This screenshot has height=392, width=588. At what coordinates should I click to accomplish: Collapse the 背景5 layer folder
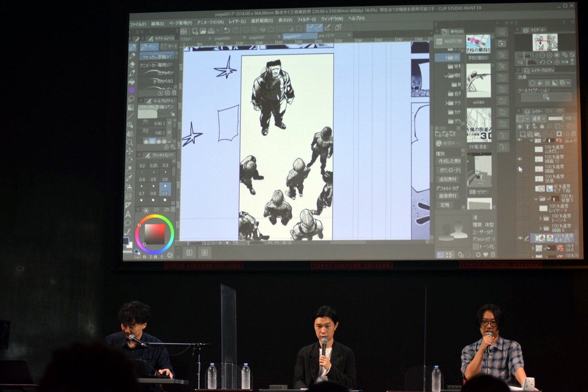pos(536,199)
